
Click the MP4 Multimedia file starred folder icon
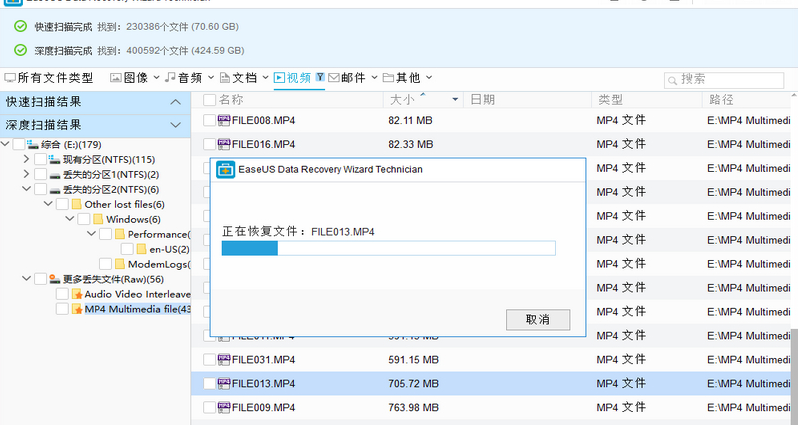coord(77,309)
